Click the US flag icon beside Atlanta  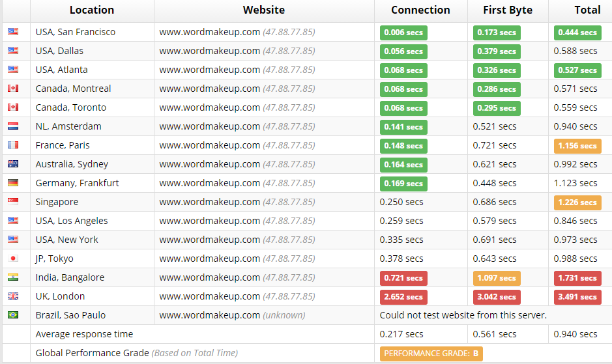[x=13, y=70]
